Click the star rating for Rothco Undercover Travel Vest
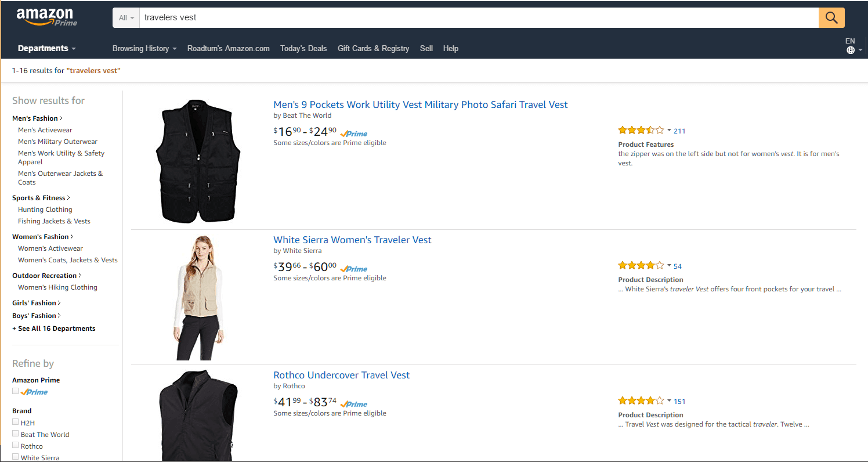 click(x=641, y=400)
